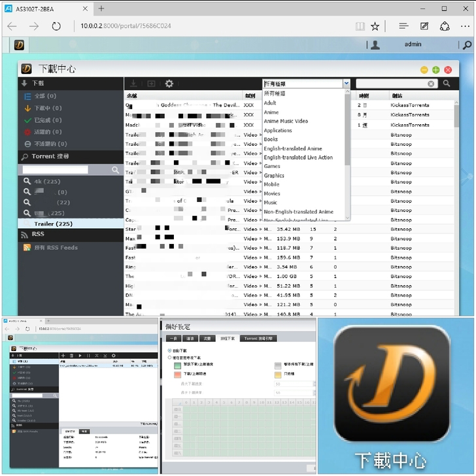Viewport: 476px width, 476px height.
Task: Click the download arrow toolbar icon
Action: pos(133,84)
